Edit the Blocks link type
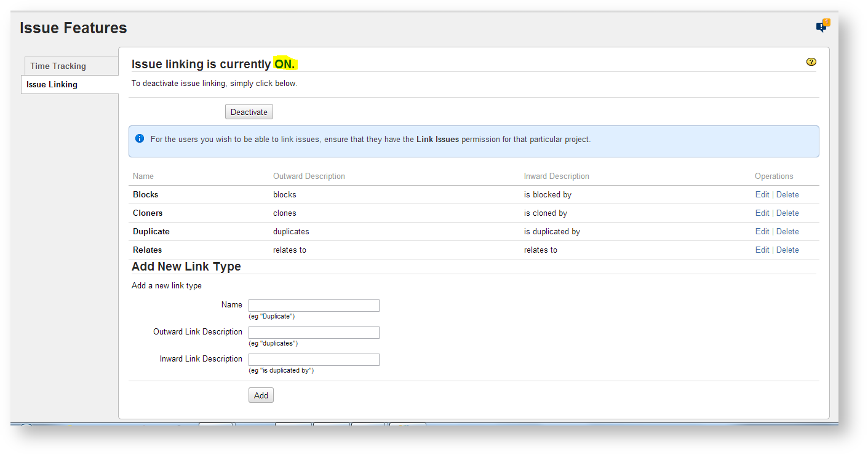 click(762, 194)
